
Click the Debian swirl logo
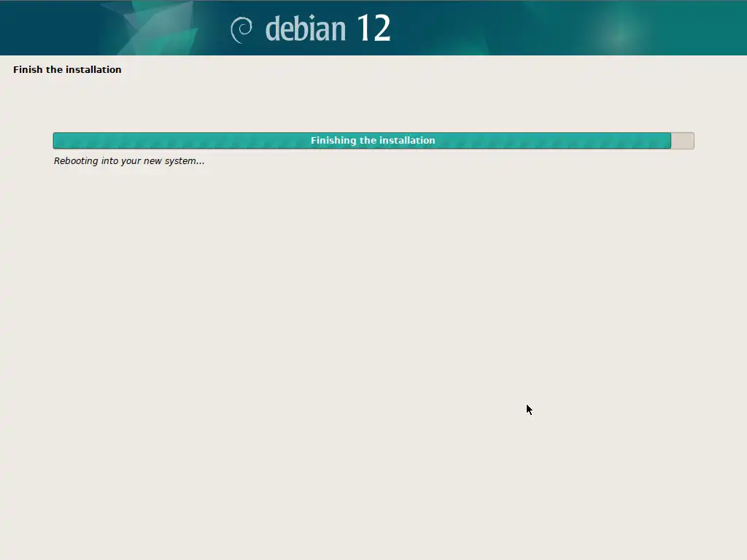coord(241,29)
